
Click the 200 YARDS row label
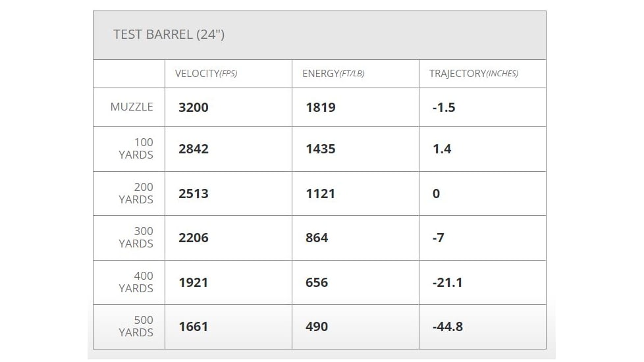coord(136,194)
